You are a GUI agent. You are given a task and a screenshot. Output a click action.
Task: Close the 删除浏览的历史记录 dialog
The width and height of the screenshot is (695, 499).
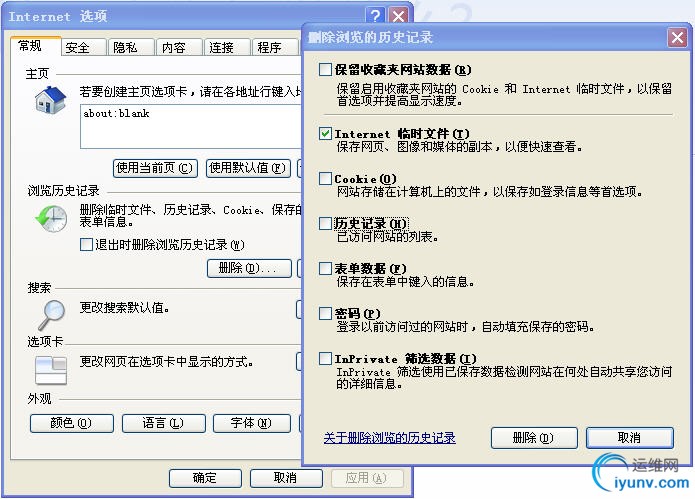click(677, 38)
